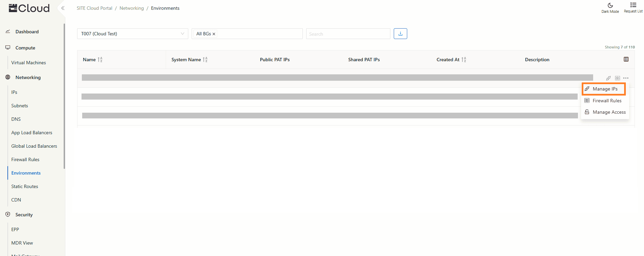Sort by the System Name column

(x=205, y=60)
